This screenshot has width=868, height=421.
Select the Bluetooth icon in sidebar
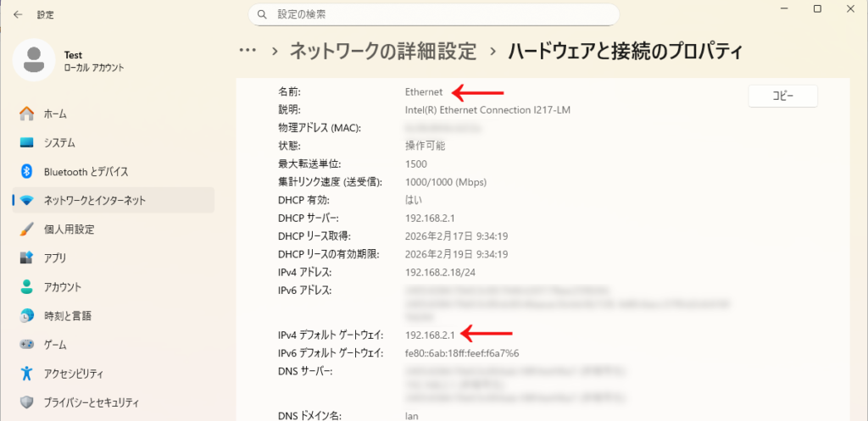pos(26,171)
